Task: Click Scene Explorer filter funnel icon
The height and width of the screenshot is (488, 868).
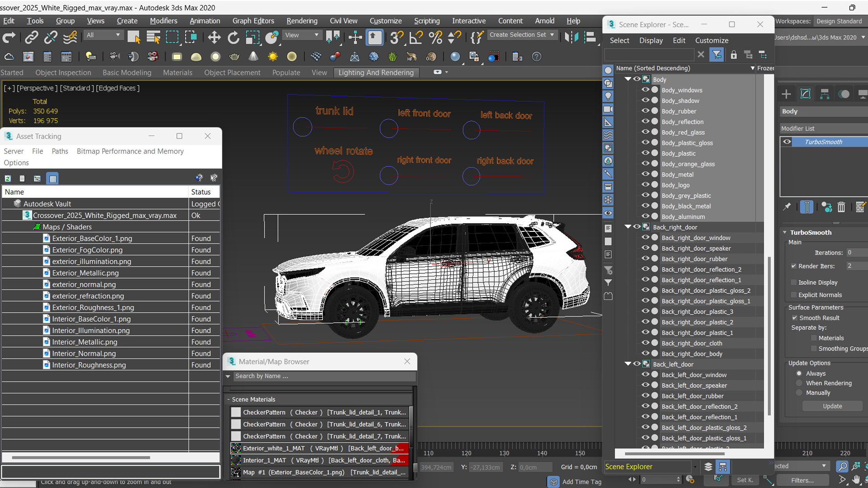Action: (717, 55)
